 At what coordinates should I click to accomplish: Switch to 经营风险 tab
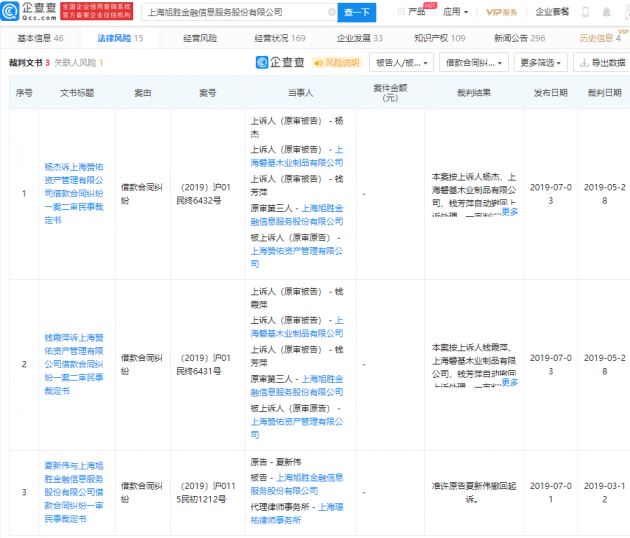pyautogui.click(x=200, y=38)
